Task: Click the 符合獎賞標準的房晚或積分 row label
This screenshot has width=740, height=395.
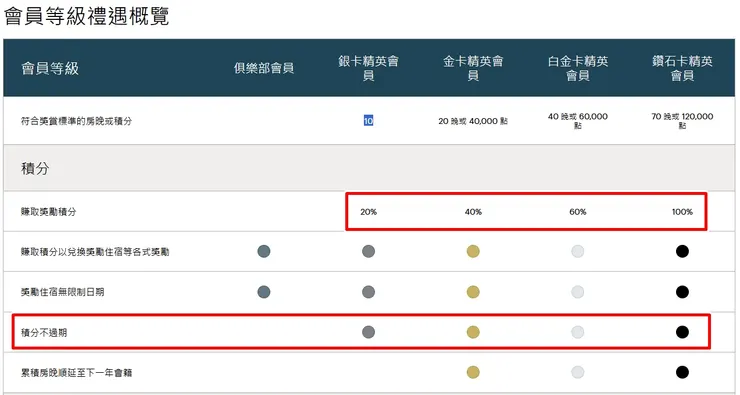Action: click(x=76, y=121)
